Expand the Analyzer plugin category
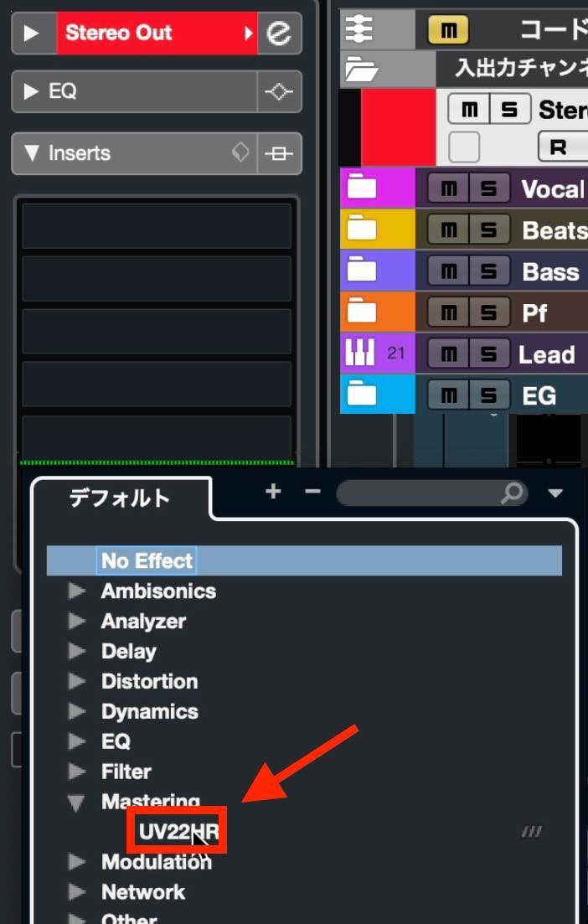This screenshot has width=588, height=924. 77,621
